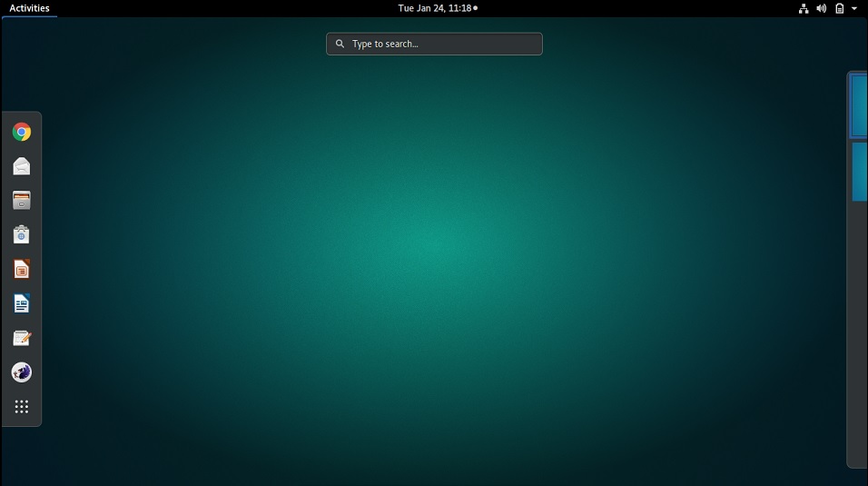Screen dimensions: 868x486
Task: Open the clock and calendar menu
Action: (437, 8)
